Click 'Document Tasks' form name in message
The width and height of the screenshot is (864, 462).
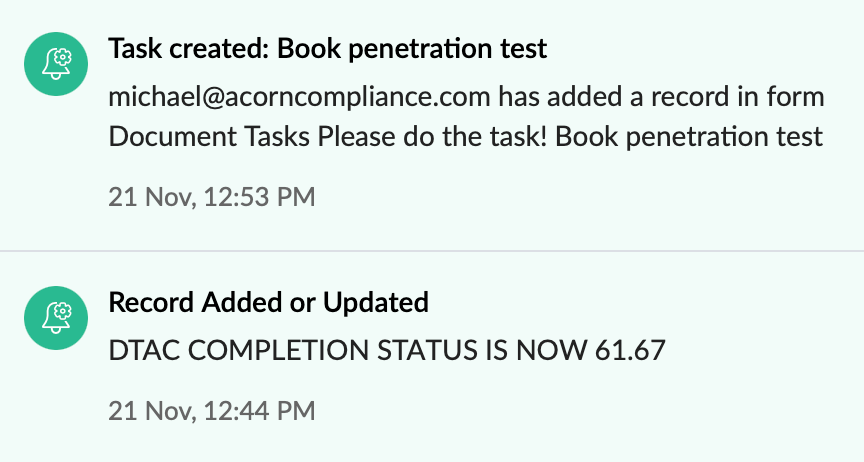(x=210, y=136)
